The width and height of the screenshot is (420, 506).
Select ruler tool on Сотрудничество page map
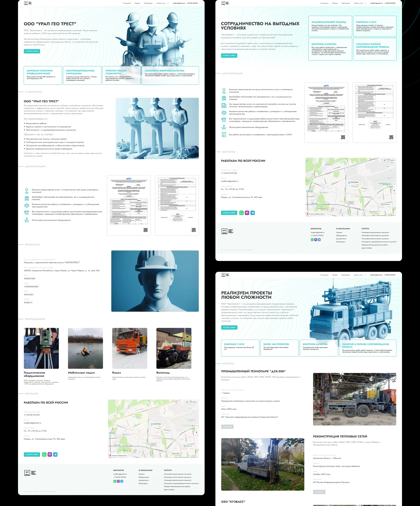point(385,160)
